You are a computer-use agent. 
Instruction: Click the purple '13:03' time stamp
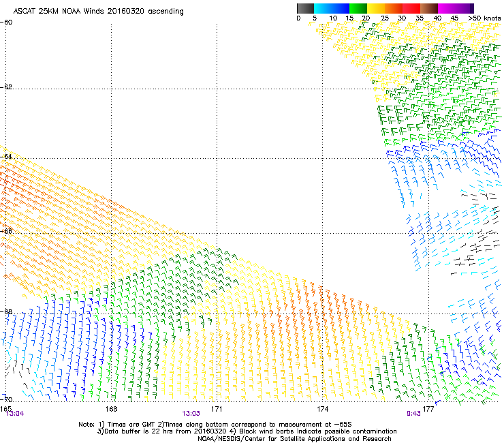click(x=191, y=414)
